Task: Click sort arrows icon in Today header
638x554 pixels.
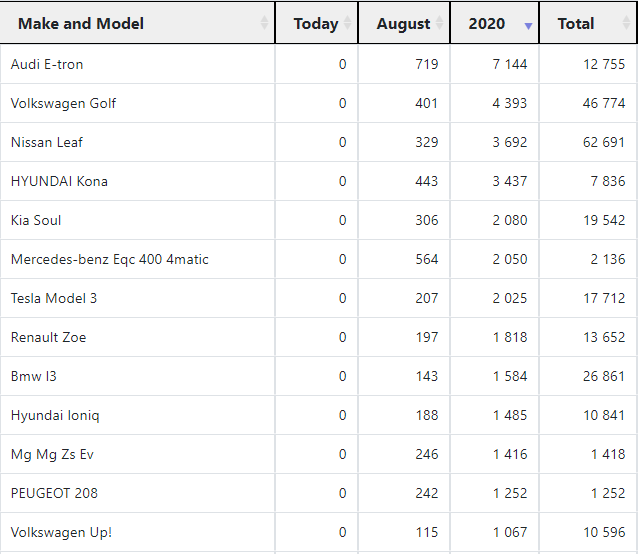Action: click(x=347, y=23)
